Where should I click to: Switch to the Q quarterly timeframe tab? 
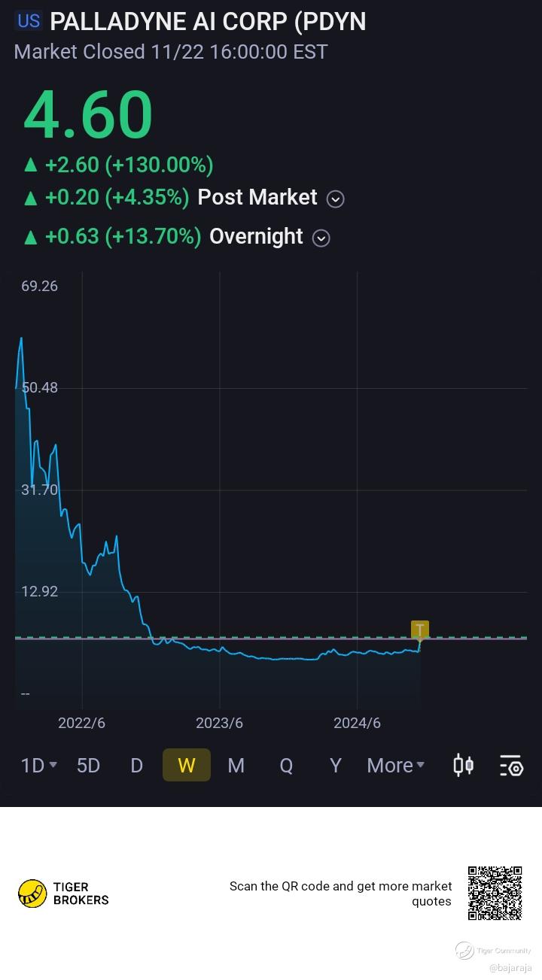[286, 766]
